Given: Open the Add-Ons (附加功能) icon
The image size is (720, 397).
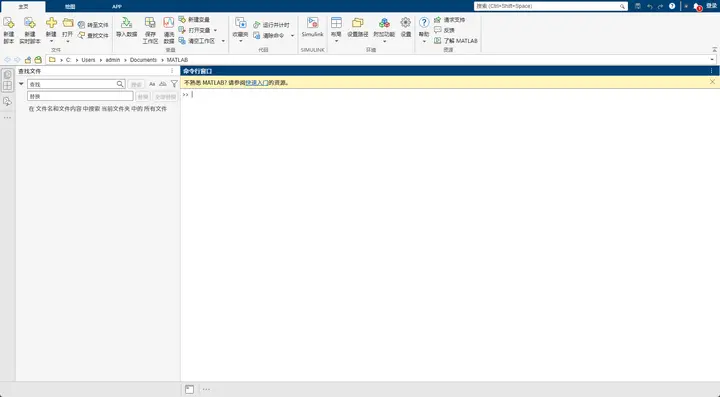Looking at the screenshot, I should [384, 23].
